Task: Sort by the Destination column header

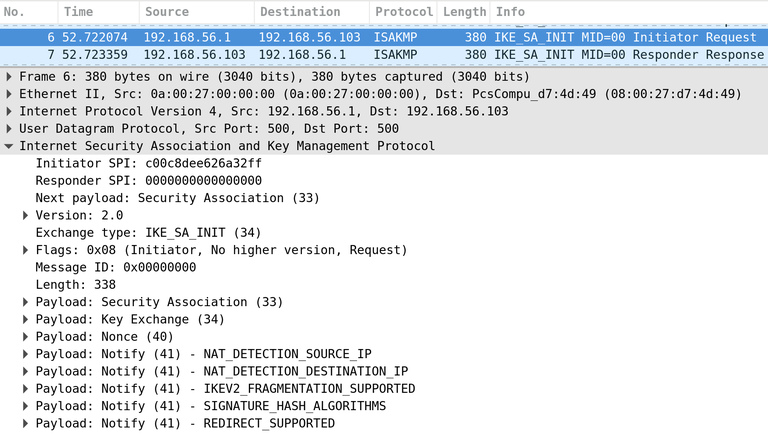Action: [x=312, y=12]
